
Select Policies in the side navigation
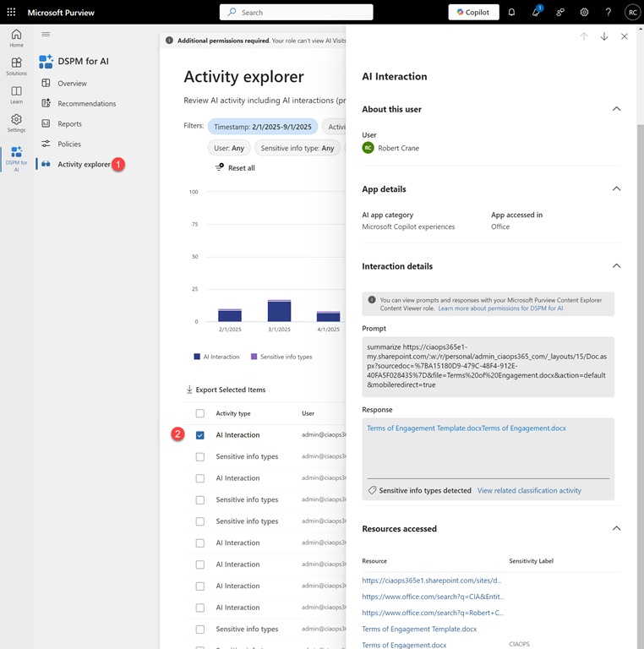[69, 144]
